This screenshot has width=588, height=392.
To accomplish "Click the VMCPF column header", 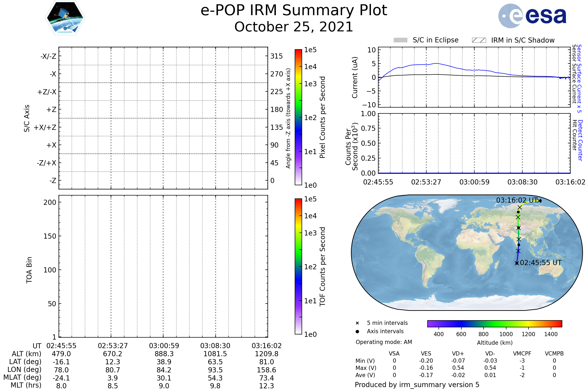I will (522, 354).
